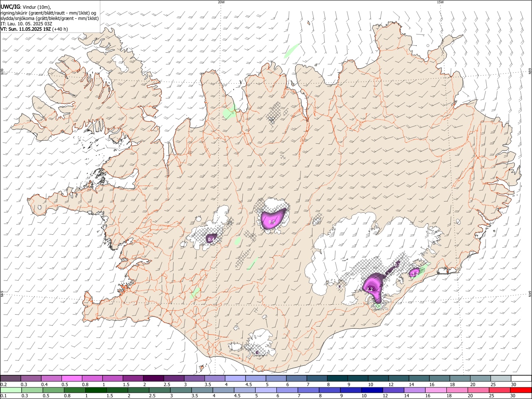Image resolution: width=532 pixels, height=399 pixels.
Task: Click the 0.4 snowfall value on the map
Action: pos(211,239)
